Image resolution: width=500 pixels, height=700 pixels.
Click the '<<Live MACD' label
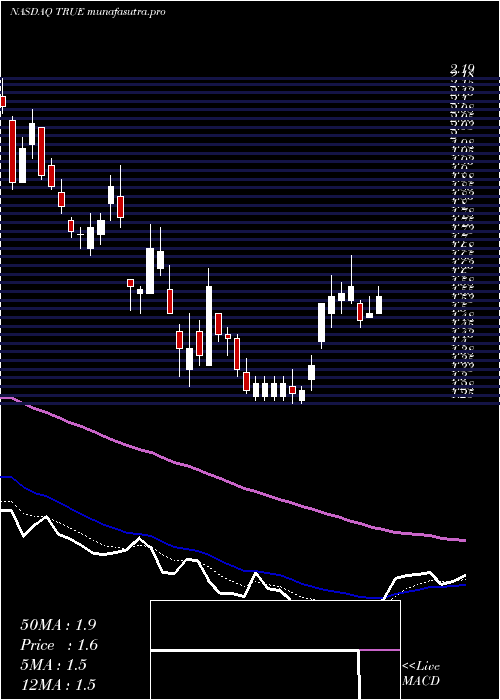421,674
